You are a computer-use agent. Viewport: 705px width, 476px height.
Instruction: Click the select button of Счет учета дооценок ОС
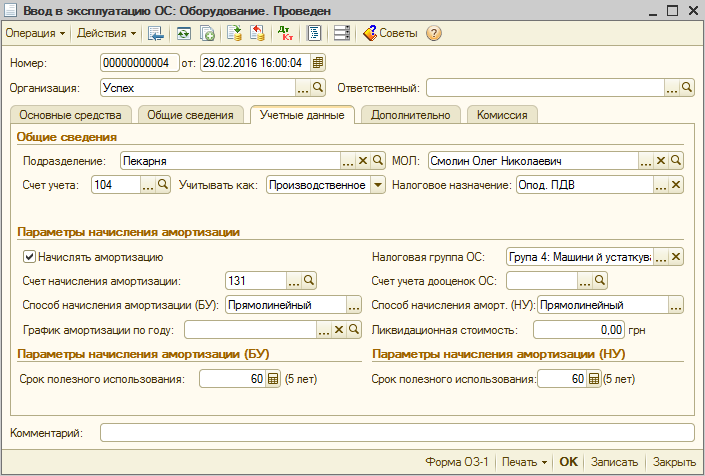click(x=585, y=281)
